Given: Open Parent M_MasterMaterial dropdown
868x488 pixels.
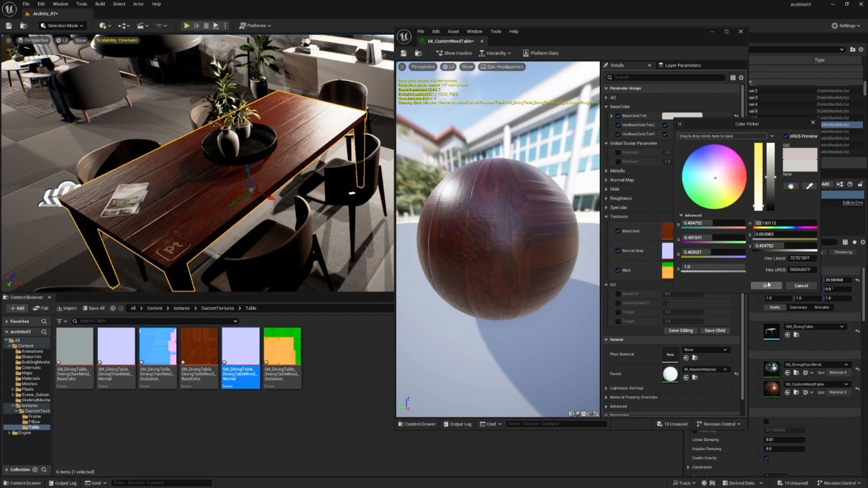Looking at the screenshot, I should 706,369.
